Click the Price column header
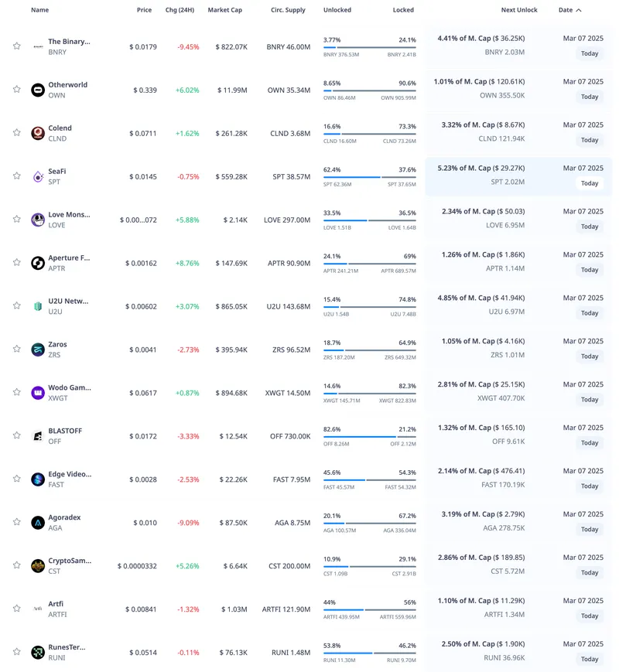 tap(144, 11)
